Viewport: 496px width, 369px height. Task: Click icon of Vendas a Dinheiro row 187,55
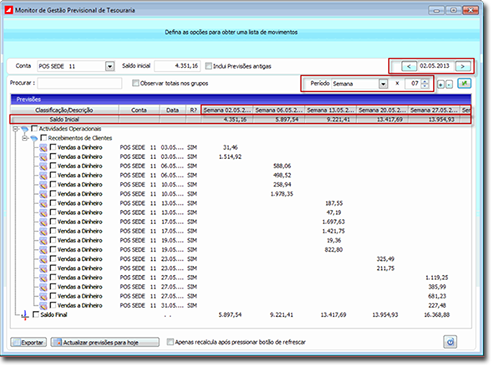coord(43,204)
